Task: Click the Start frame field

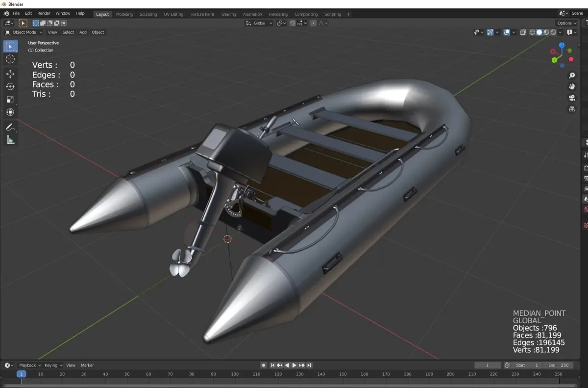Action: [527, 365]
